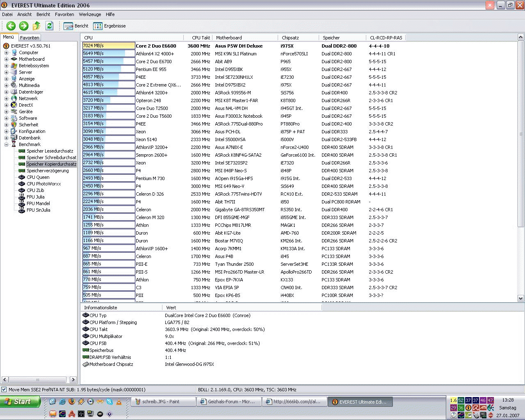Click the 5457 MB/s E6700 result bar
Screen dimensions: 525x420
pyautogui.click(x=109, y=62)
